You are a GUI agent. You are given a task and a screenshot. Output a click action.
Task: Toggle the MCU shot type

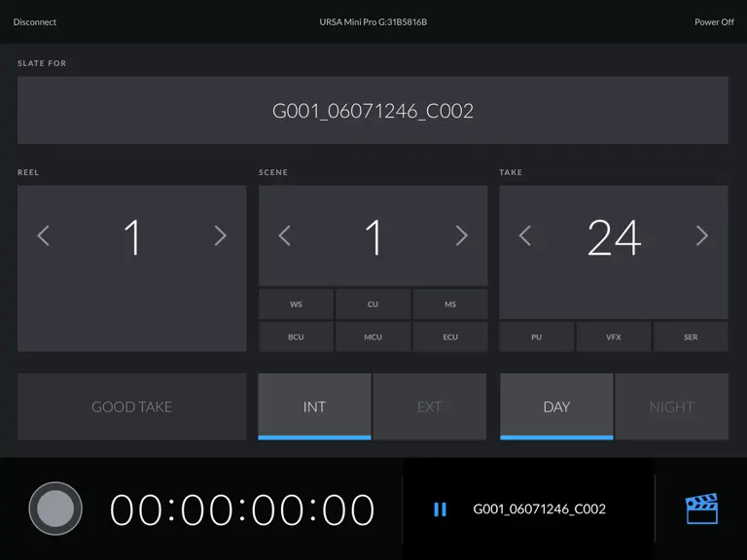[x=373, y=336]
